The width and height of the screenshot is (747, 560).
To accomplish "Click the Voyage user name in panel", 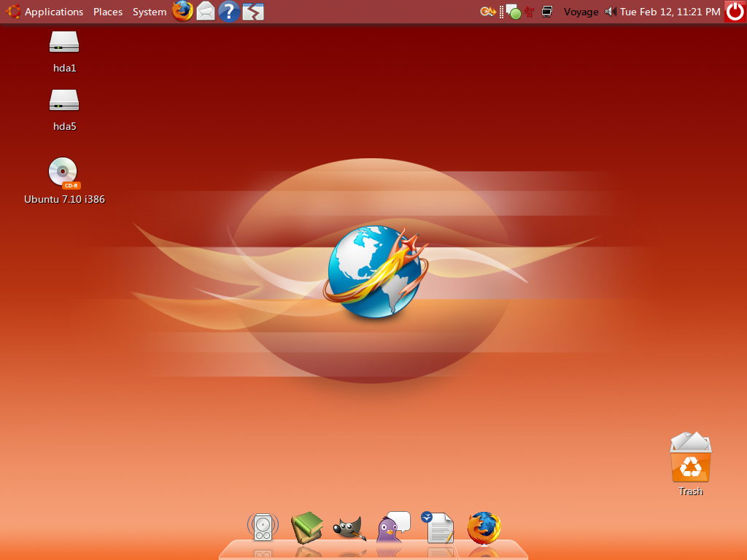I will 581,12.
